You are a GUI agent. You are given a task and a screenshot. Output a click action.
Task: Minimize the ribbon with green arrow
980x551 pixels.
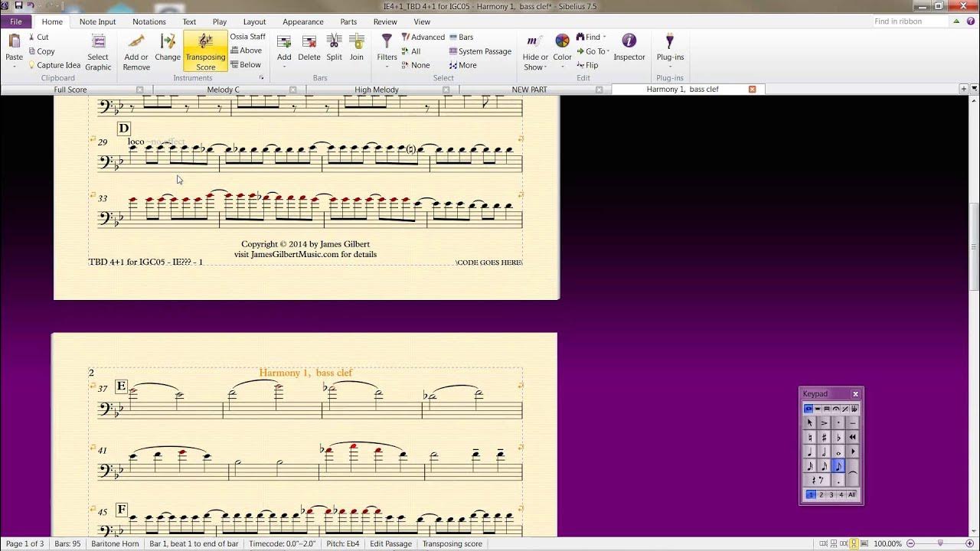pos(956,21)
